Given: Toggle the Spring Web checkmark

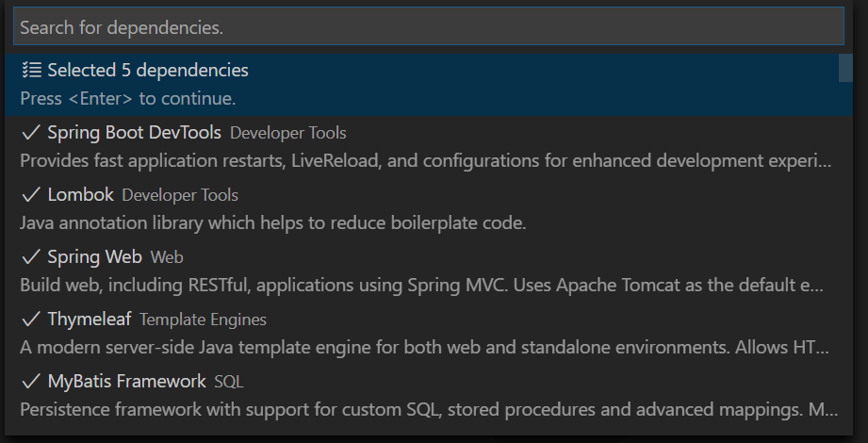Looking at the screenshot, I should 31,257.
